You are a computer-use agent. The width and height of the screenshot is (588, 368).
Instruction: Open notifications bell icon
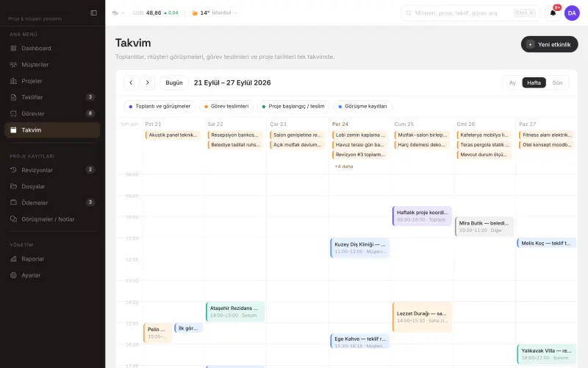pyautogui.click(x=553, y=13)
